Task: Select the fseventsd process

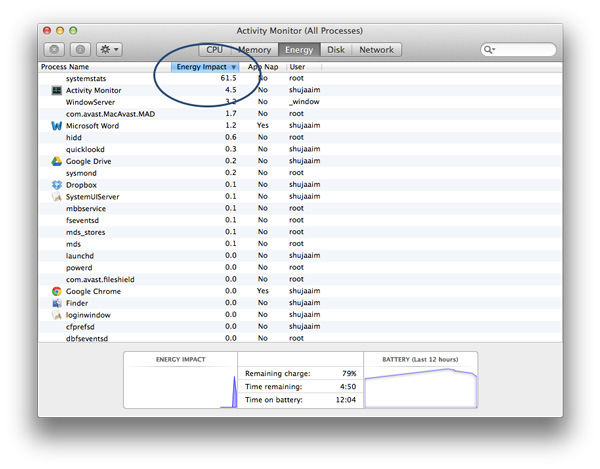Action: coord(300,220)
